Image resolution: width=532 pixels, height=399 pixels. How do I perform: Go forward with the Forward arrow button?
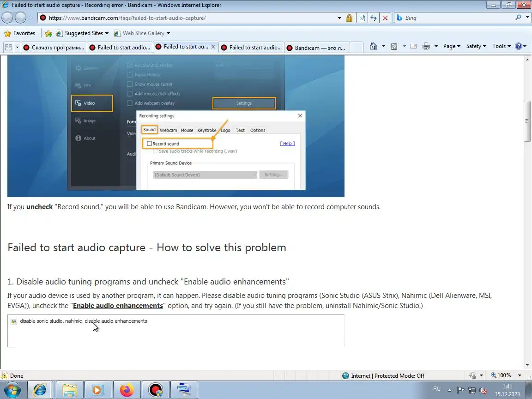point(20,18)
